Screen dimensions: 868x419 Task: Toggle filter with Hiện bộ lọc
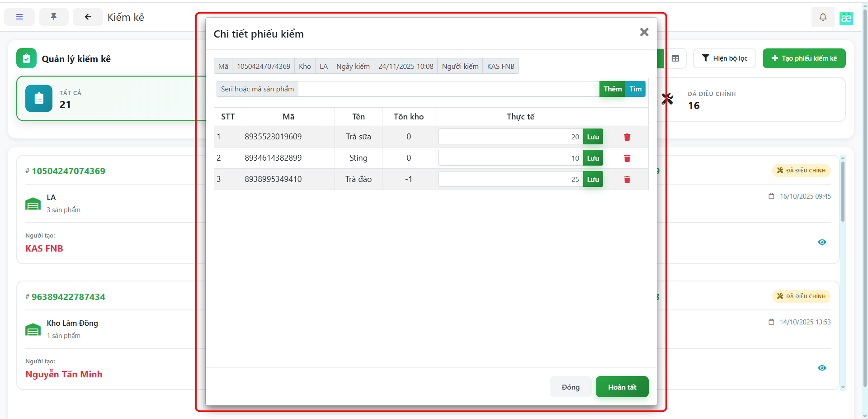pos(724,58)
